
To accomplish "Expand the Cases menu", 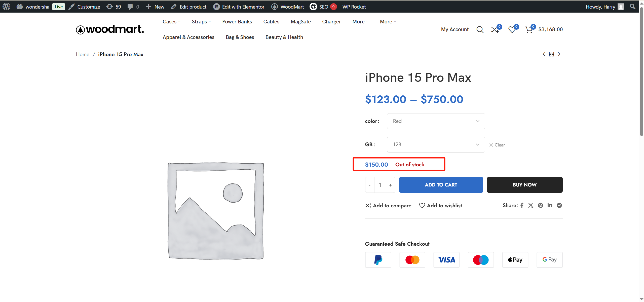I will (x=171, y=22).
